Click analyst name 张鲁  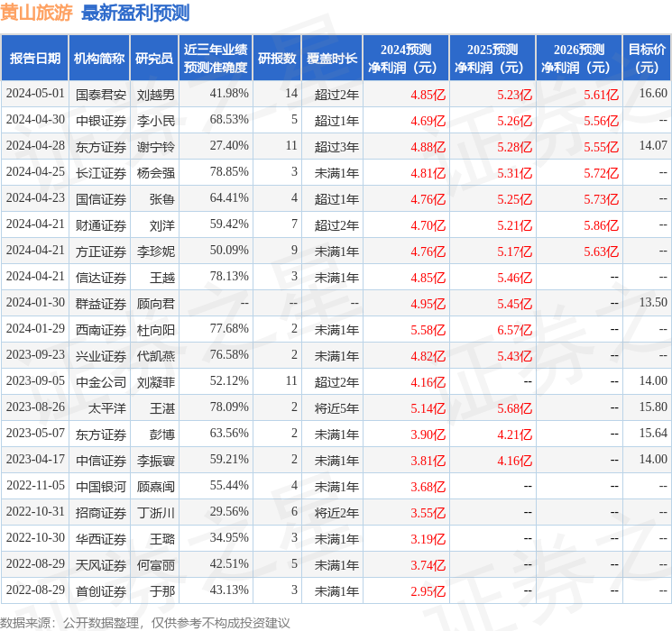coord(162,199)
